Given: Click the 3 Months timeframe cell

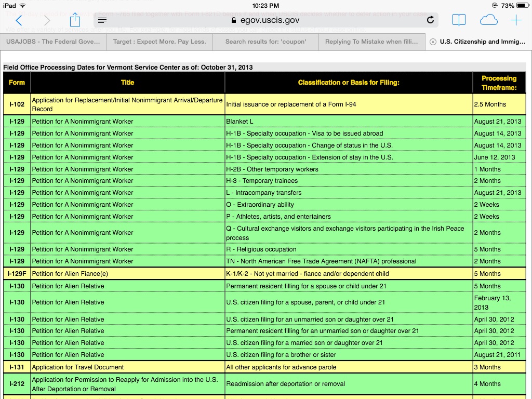Looking at the screenshot, I should [499, 367].
